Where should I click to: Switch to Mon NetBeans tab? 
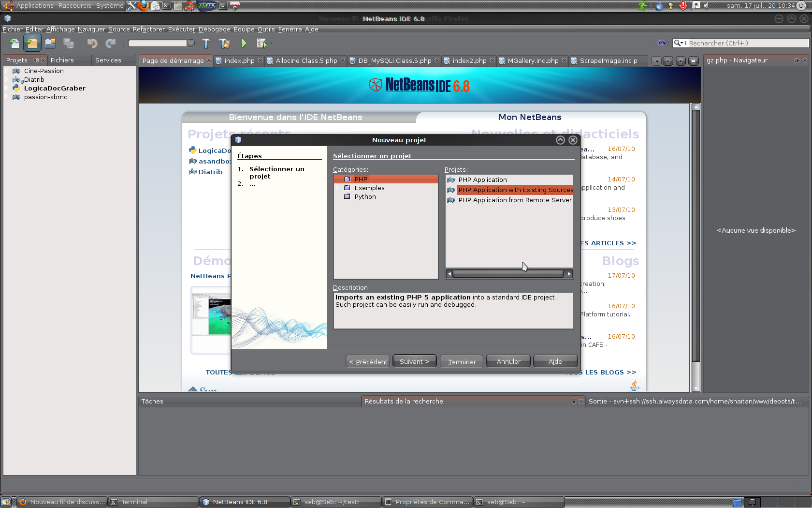[530, 117]
